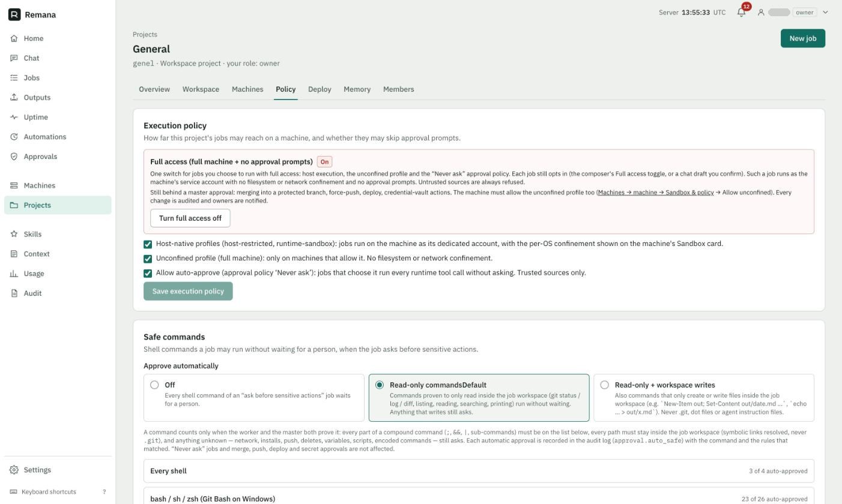The height and width of the screenshot is (504, 842).
Task: Open the Memory tab
Action: 357,89
